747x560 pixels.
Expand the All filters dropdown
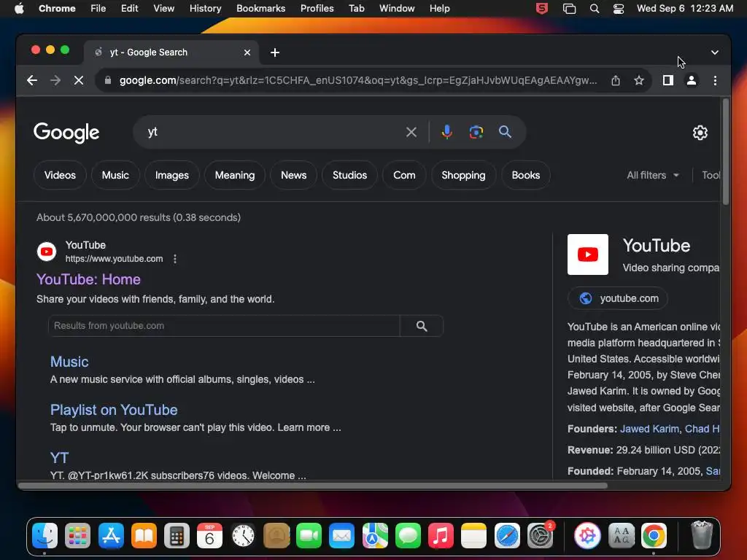click(x=653, y=175)
